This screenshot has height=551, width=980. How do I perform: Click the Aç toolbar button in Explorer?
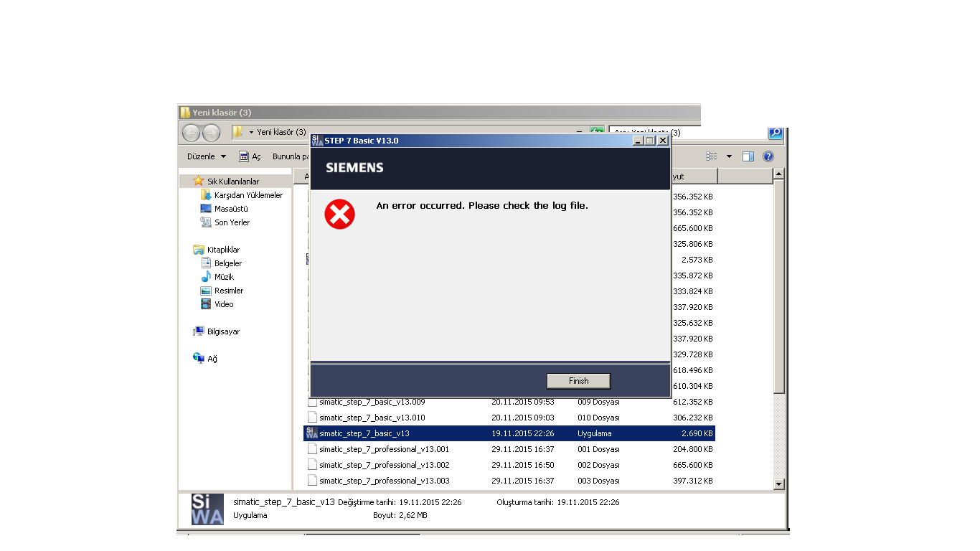click(250, 156)
